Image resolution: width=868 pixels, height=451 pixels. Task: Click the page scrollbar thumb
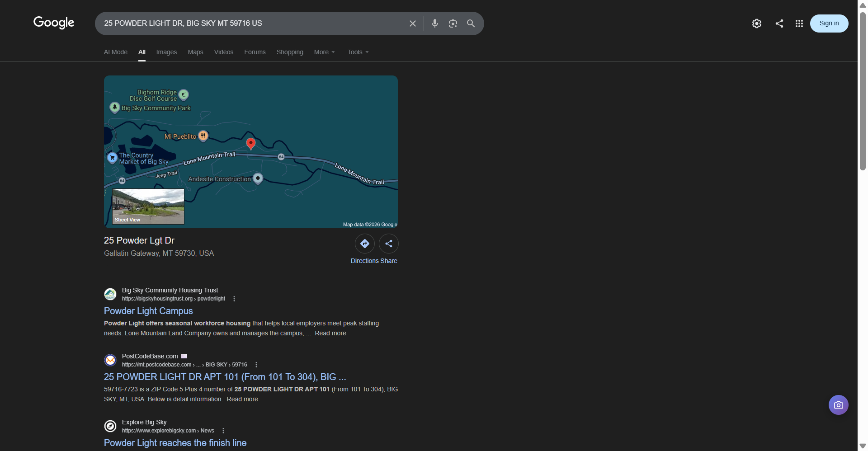coord(863,90)
